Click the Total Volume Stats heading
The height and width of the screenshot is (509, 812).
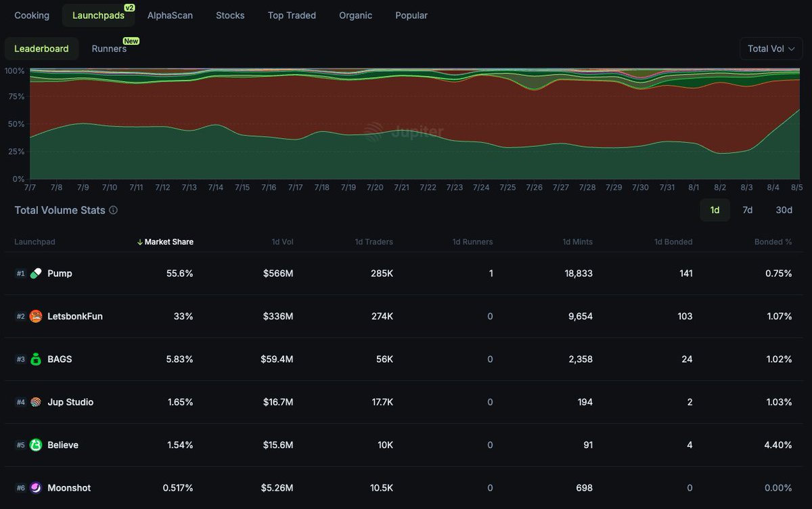coord(60,210)
